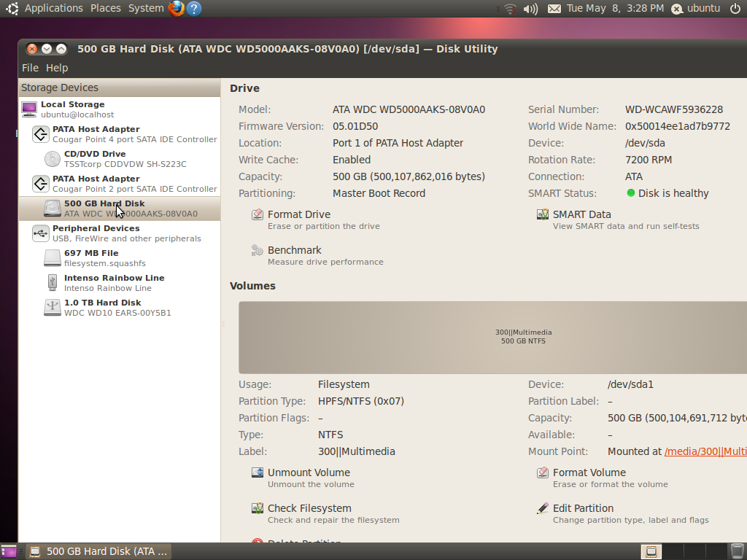Click the Ubuntu logo in the top panel
747x560 pixels.
coord(12,8)
